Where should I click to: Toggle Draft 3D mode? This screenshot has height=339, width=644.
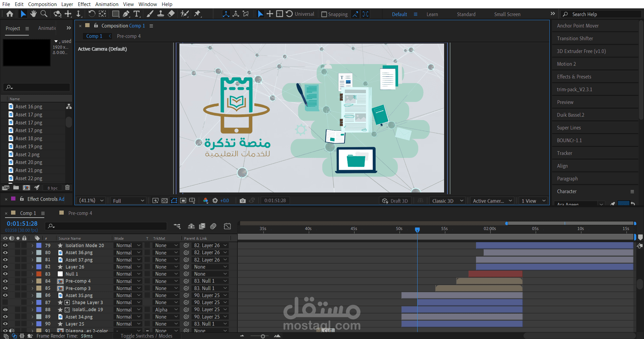(x=395, y=201)
